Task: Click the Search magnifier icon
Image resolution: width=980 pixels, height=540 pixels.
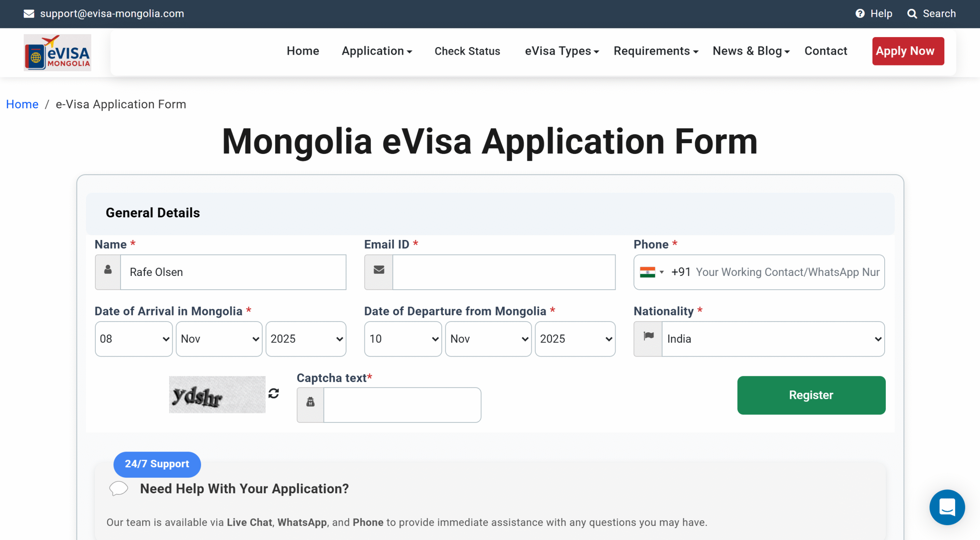Action: (912, 14)
